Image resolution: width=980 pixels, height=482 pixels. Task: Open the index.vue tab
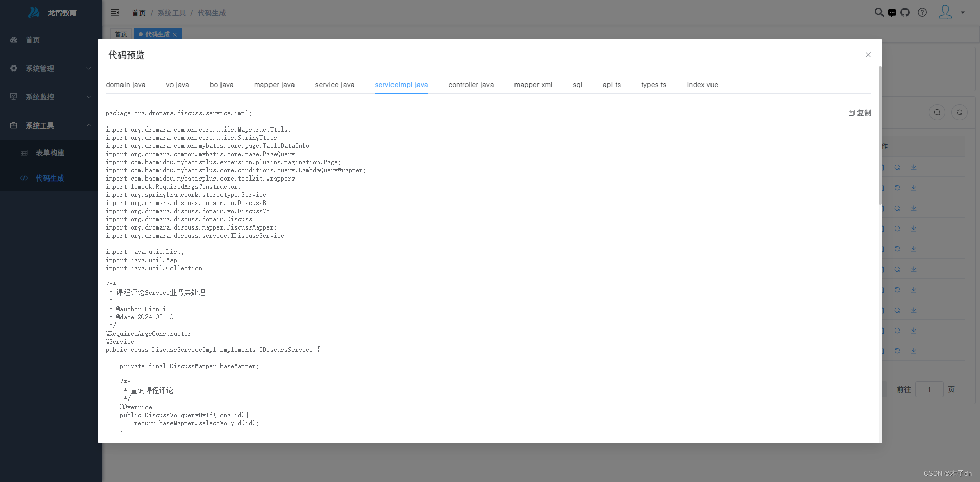(702, 85)
